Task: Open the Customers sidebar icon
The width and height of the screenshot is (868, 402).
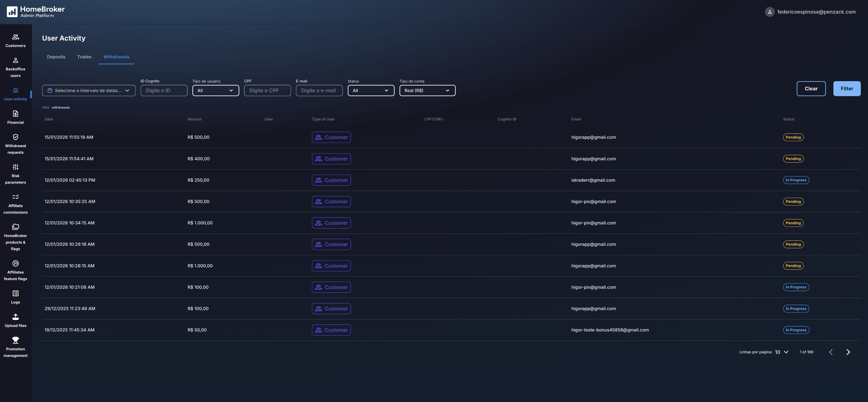Action: point(15,37)
